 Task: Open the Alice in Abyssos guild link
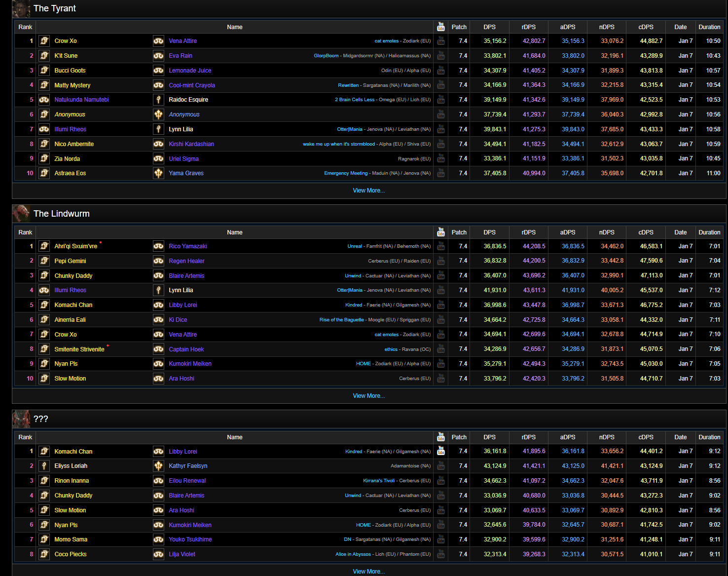click(x=353, y=554)
